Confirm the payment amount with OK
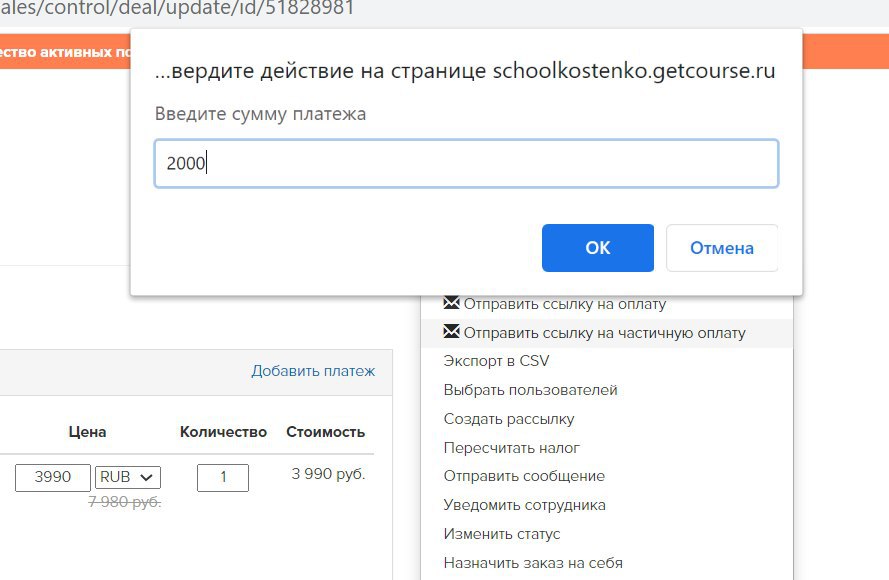 [x=598, y=248]
